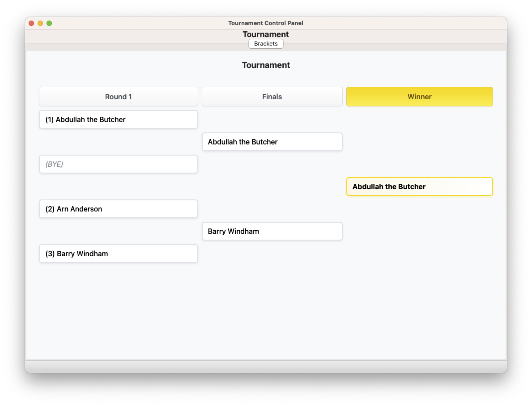This screenshot has width=532, height=406.
Task: Select the Finals column header
Action: point(272,97)
